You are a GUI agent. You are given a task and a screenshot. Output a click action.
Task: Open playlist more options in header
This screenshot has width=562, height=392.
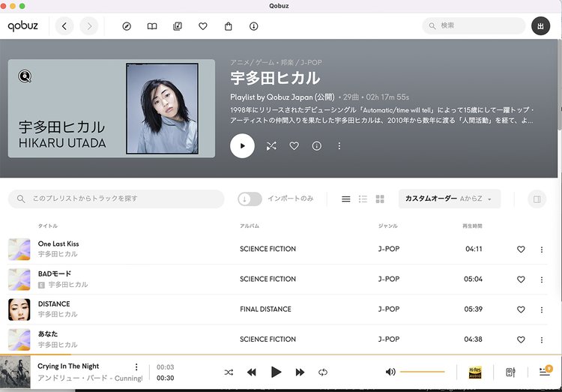coord(339,146)
